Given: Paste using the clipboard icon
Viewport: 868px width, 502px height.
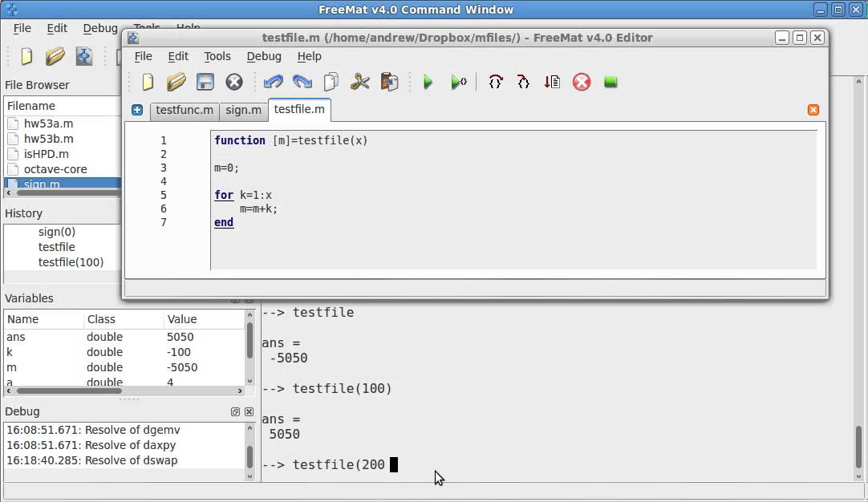Looking at the screenshot, I should click(x=389, y=83).
